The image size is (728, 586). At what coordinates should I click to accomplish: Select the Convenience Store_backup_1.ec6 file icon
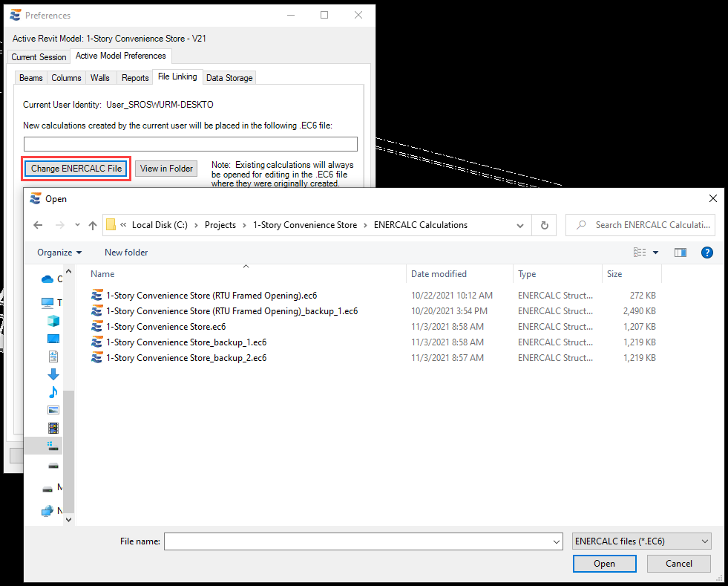[x=97, y=342]
